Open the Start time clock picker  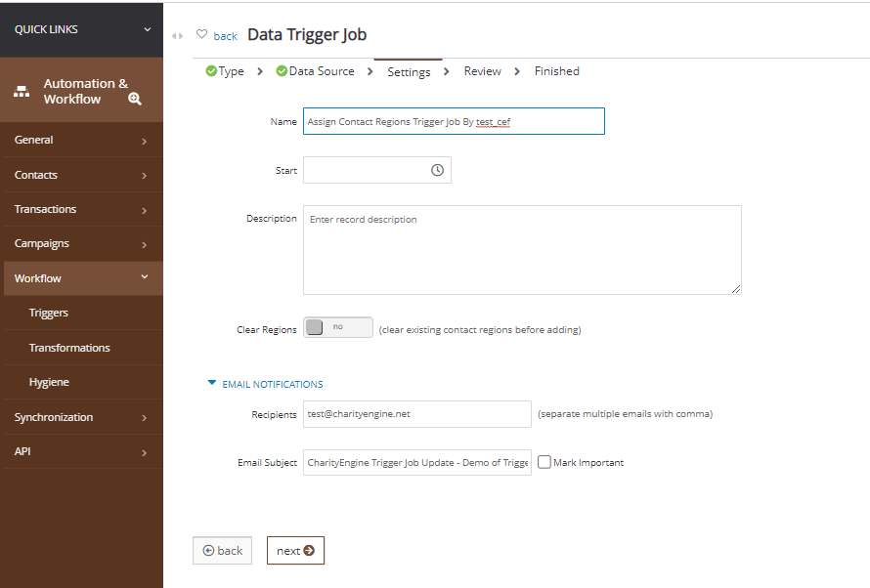pos(437,170)
